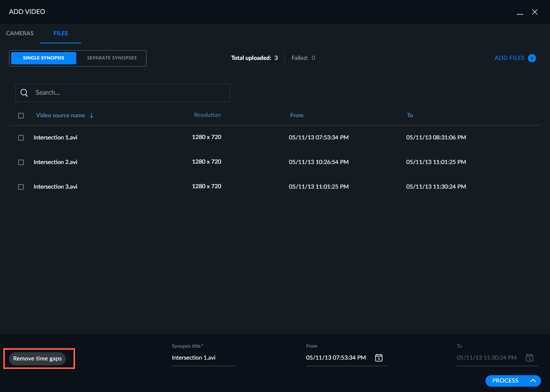Click the Add Files plus icon

coord(532,58)
